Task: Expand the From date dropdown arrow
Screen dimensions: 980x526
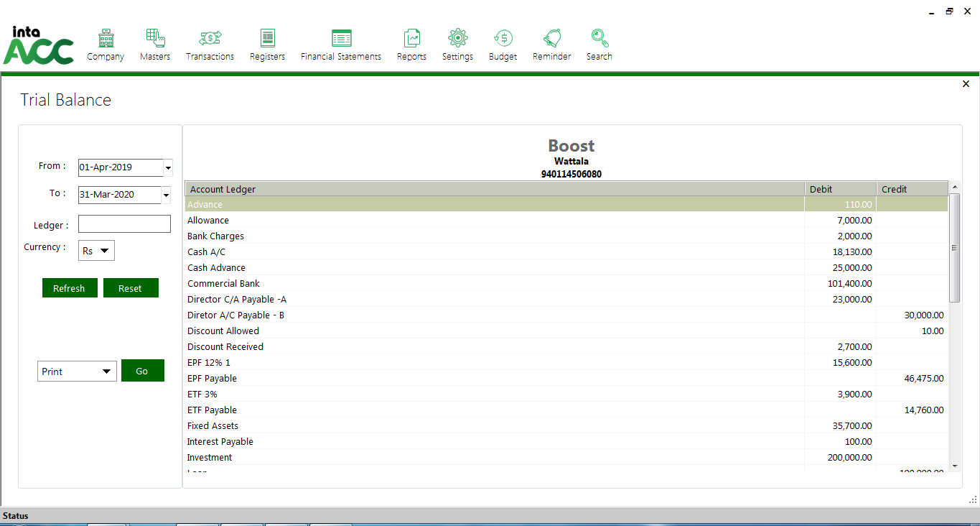Action: (168, 168)
